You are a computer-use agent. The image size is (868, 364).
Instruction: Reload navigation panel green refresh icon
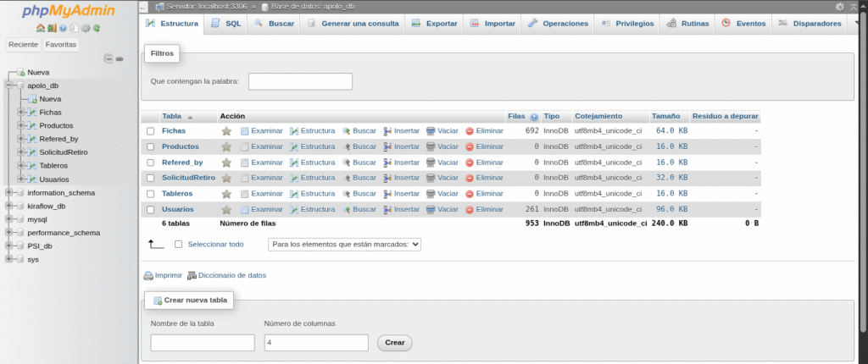pyautogui.click(x=97, y=28)
